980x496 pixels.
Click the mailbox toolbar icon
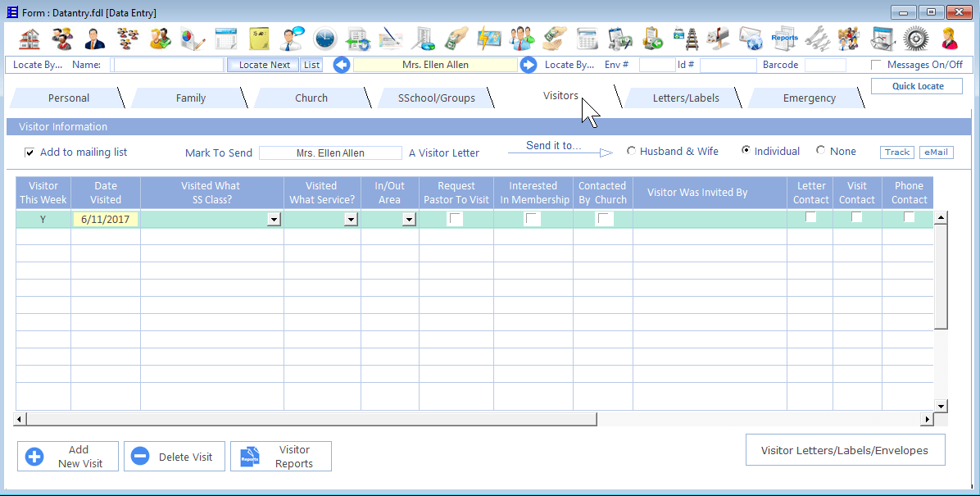pyautogui.click(x=718, y=39)
